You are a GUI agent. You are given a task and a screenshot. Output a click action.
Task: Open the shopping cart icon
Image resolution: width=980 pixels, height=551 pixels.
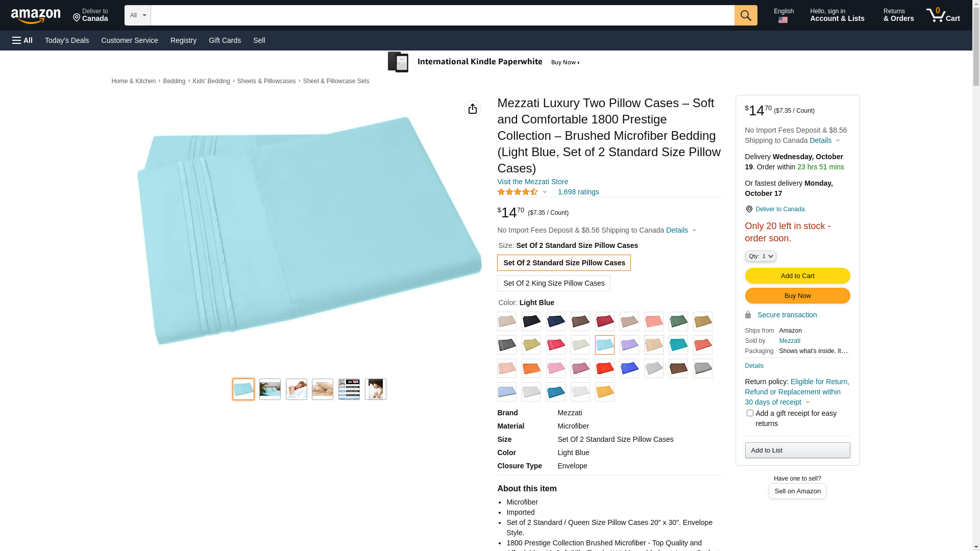(x=943, y=15)
